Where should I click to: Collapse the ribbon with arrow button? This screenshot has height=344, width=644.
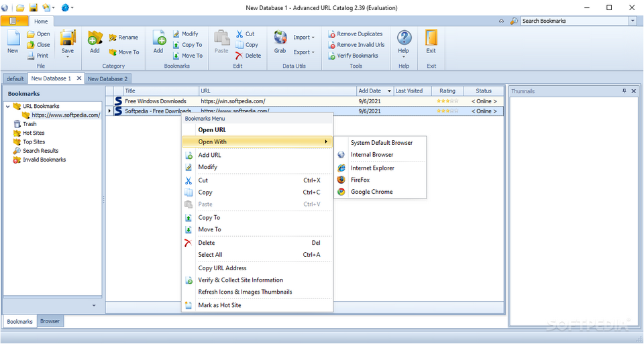[x=502, y=21]
